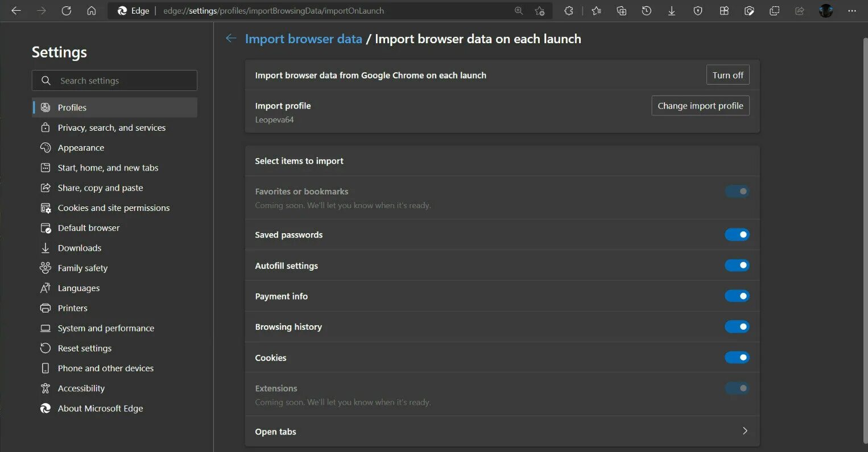The width and height of the screenshot is (868, 452).
Task: Open About Microsoft Edge
Action: (x=115, y=408)
